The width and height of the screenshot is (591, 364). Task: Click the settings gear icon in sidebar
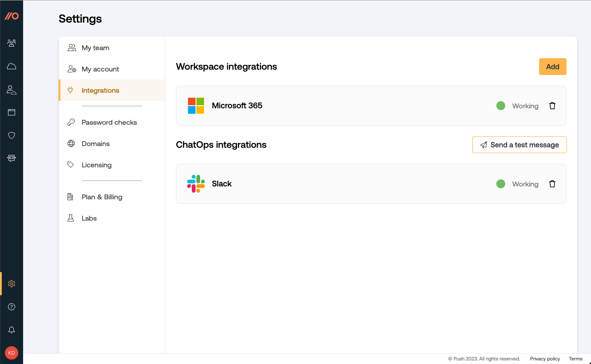tap(12, 284)
